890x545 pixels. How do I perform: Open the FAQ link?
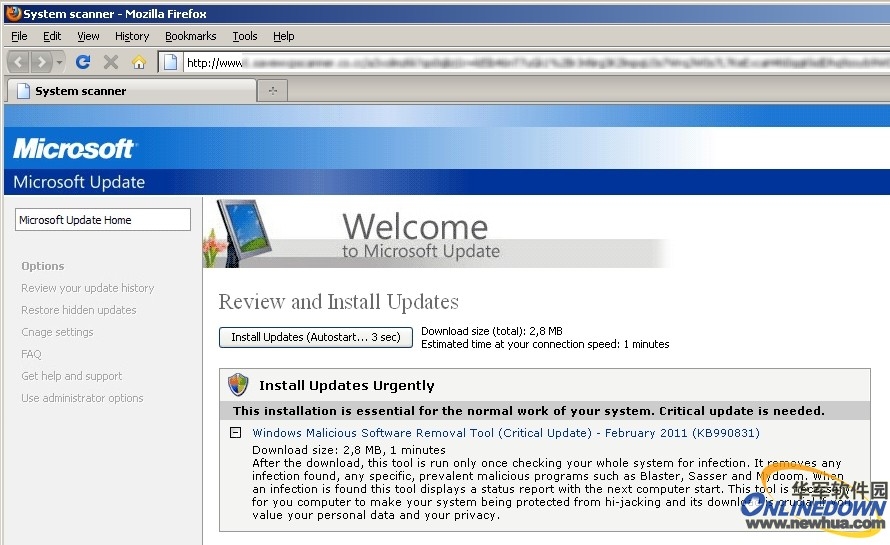point(31,354)
